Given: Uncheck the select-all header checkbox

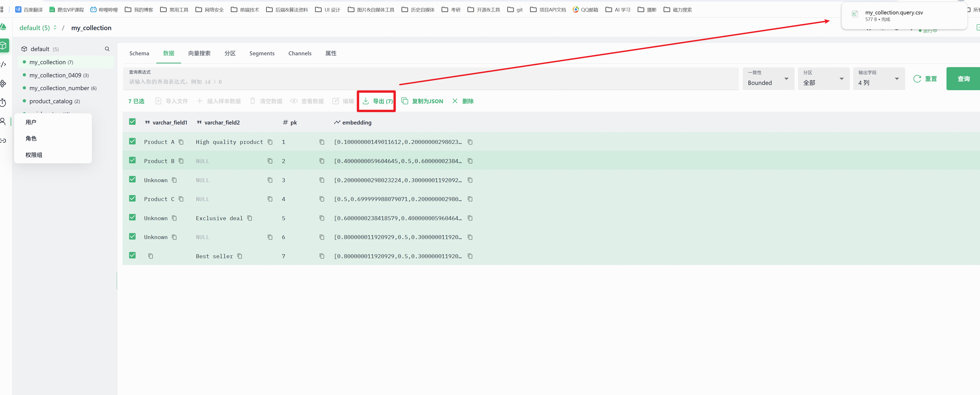Looking at the screenshot, I should coord(132,122).
